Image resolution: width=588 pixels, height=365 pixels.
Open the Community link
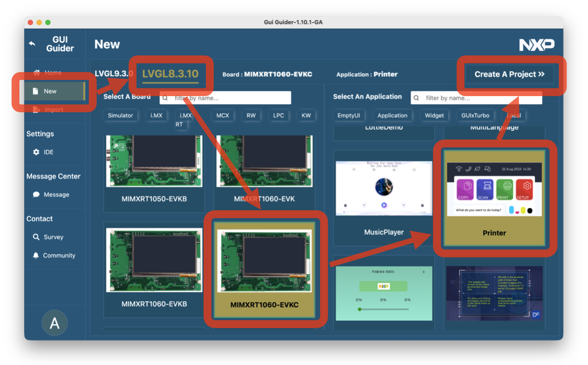click(x=55, y=255)
